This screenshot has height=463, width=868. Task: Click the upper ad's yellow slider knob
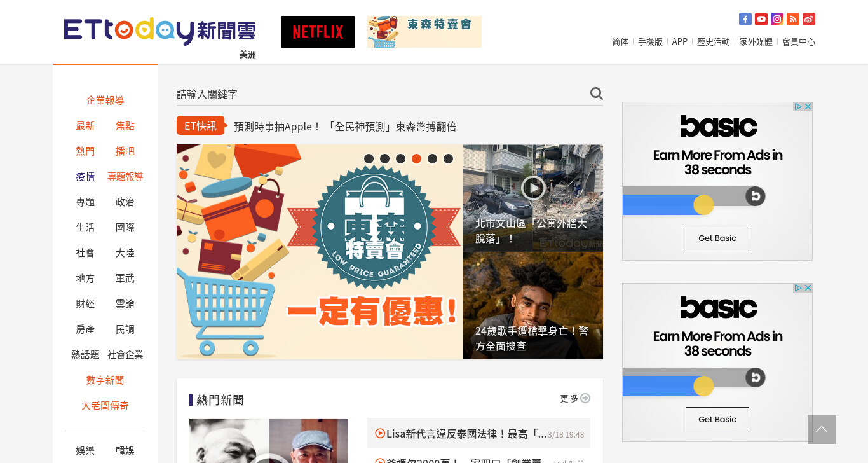(x=703, y=205)
